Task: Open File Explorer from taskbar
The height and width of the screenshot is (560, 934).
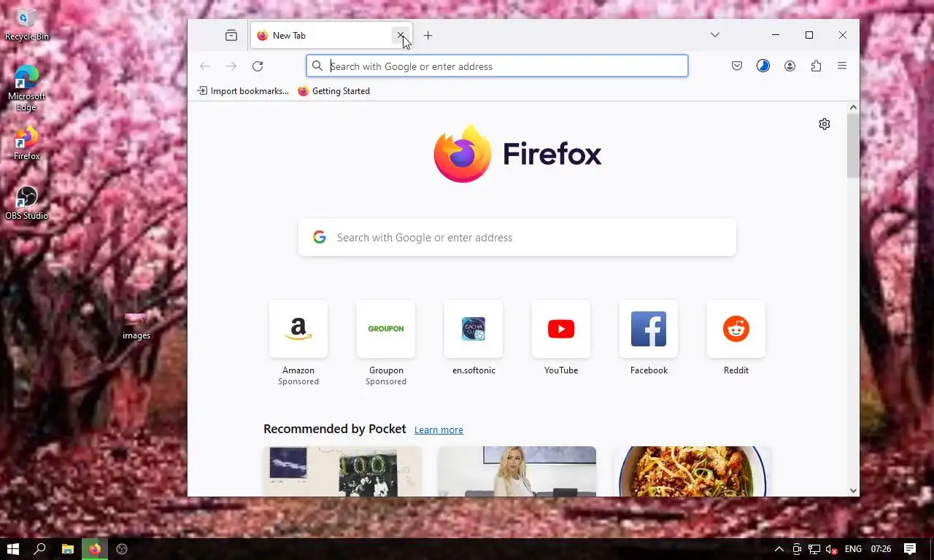Action: [67, 549]
